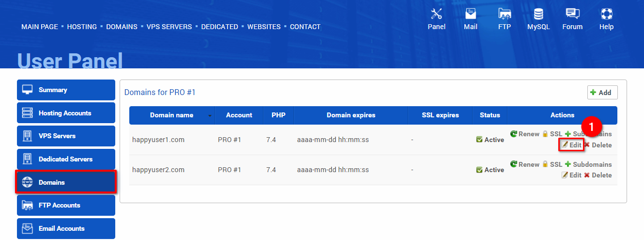This screenshot has width=644, height=240.
Task: Open the Panel icon in top bar
Action: (x=436, y=14)
